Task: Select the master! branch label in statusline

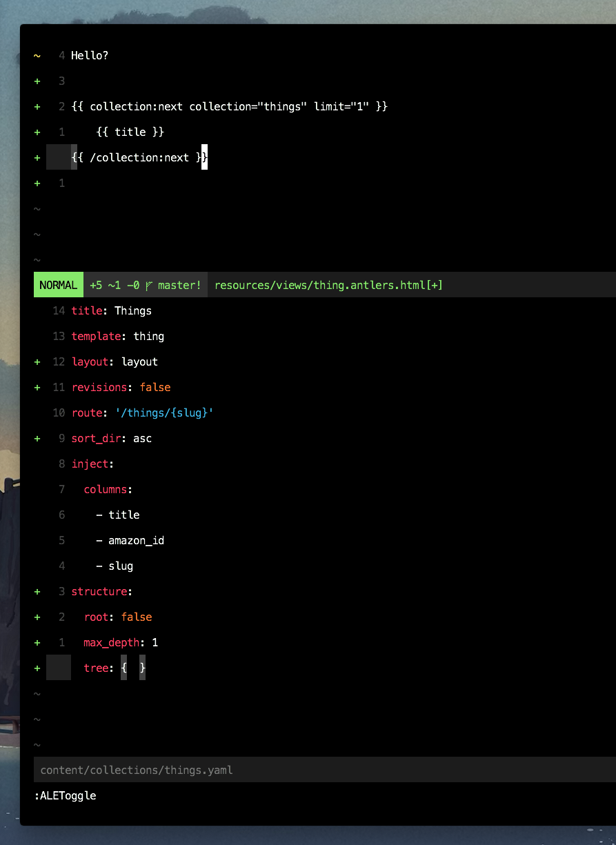Action: tap(178, 284)
